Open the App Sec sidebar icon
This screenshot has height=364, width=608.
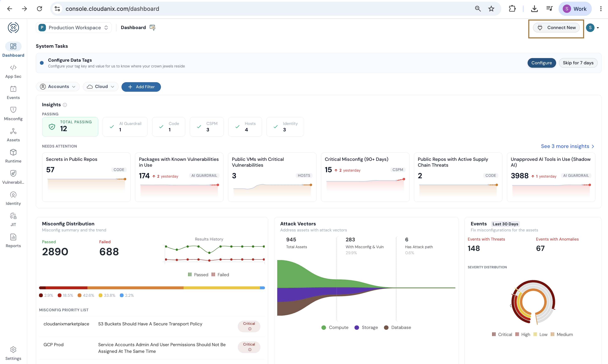13,67
